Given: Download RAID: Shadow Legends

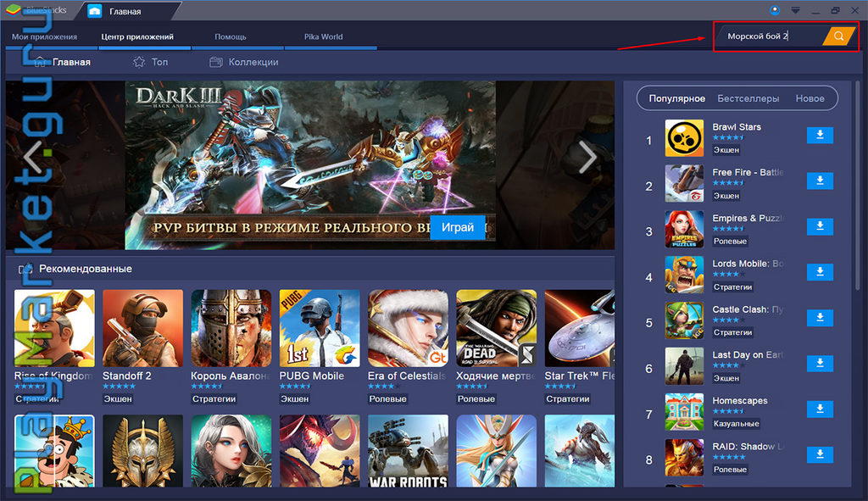Looking at the screenshot, I should (820, 454).
